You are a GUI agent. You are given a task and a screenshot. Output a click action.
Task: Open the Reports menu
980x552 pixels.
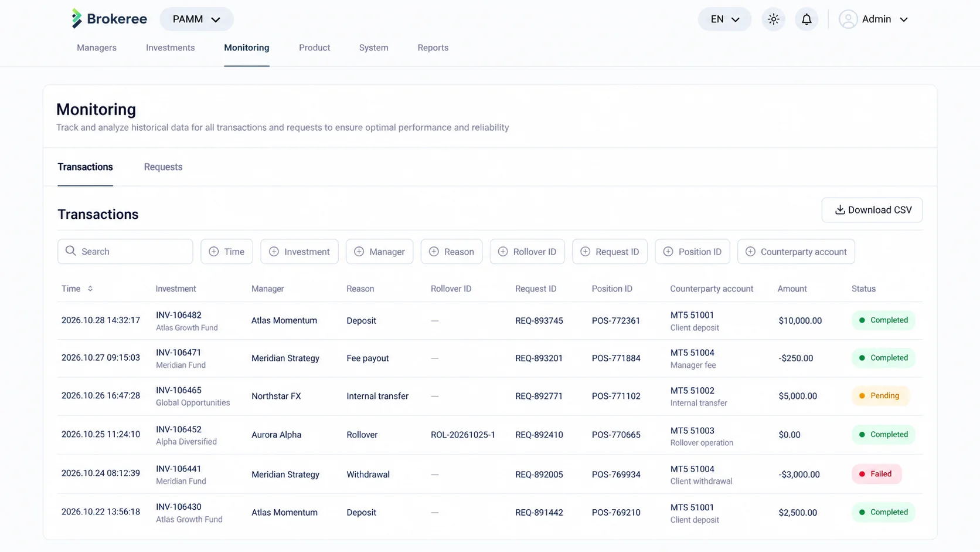click(x=433, y=48)
